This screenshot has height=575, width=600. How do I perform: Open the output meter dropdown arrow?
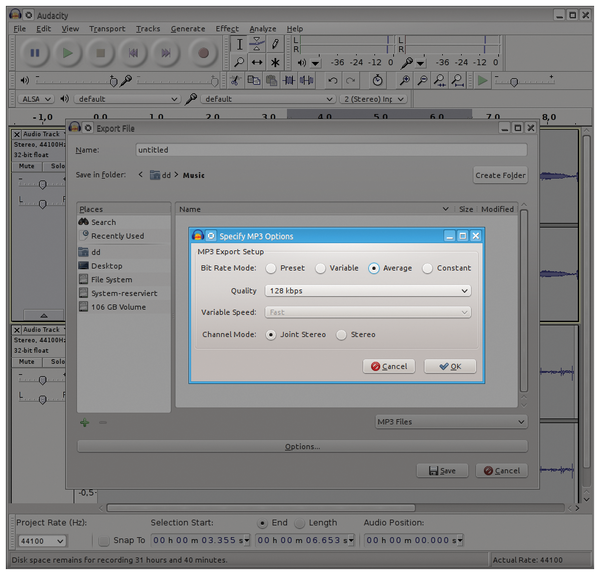click(x=315, y=63)
